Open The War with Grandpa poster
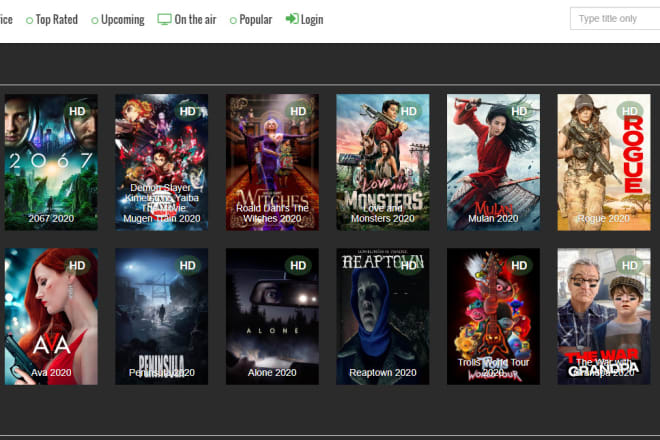The height and width of the screenshot is (440, 660). click(x=603, y=316)
